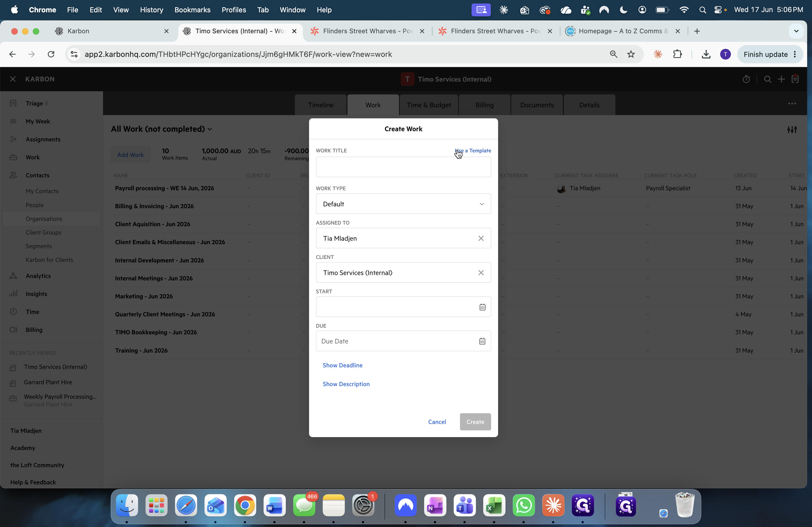Click the Triage sidebar icon
Image resolution: width=812 pixels, height=527 pixels.
(x=13, y=103)
